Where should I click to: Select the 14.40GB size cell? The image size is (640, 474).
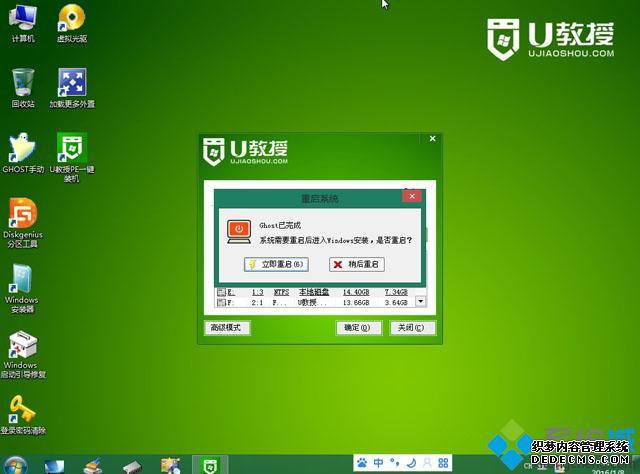click(x=356, y=292)
